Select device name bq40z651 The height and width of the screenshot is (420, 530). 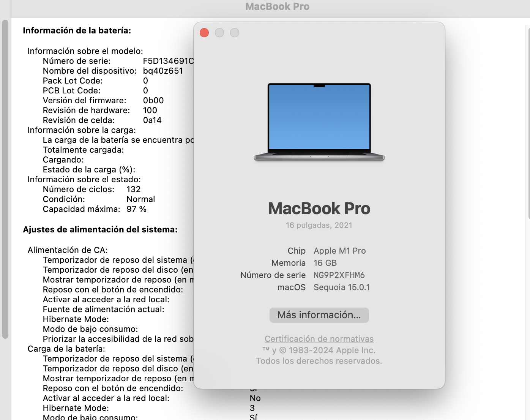[x=163, y=71]
